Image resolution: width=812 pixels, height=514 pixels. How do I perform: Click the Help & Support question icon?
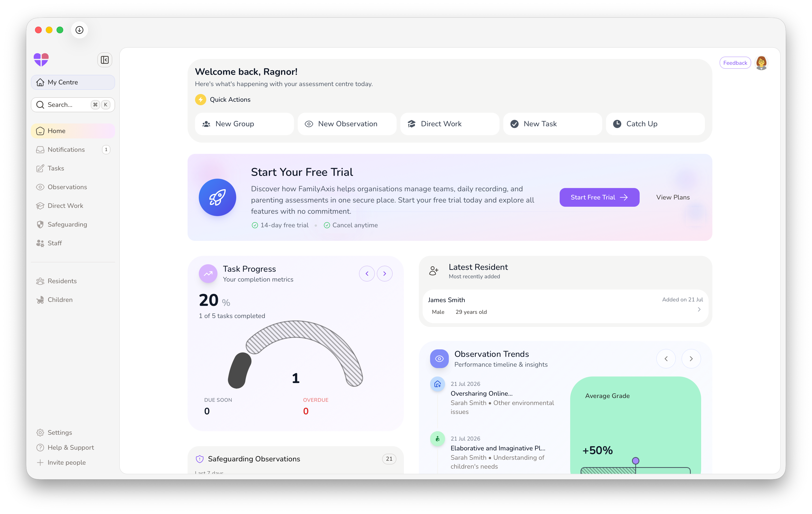pos(40,448)
